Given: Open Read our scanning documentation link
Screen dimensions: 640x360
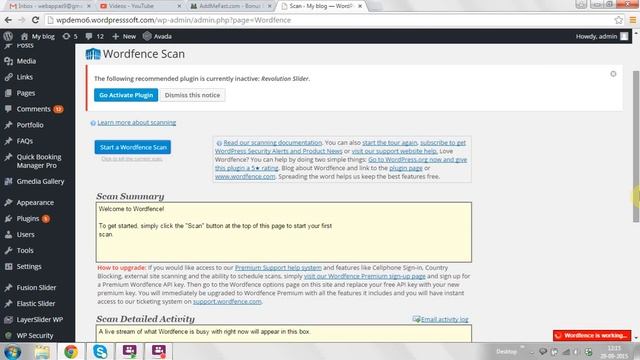Looking at the screenshot, I should 273,142.
